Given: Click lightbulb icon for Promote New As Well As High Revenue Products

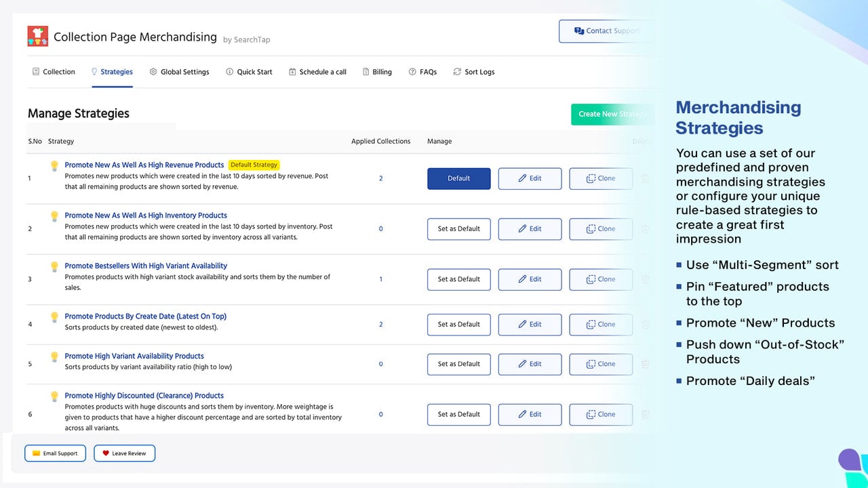Looking at the screenshot, I should [55, 165].
